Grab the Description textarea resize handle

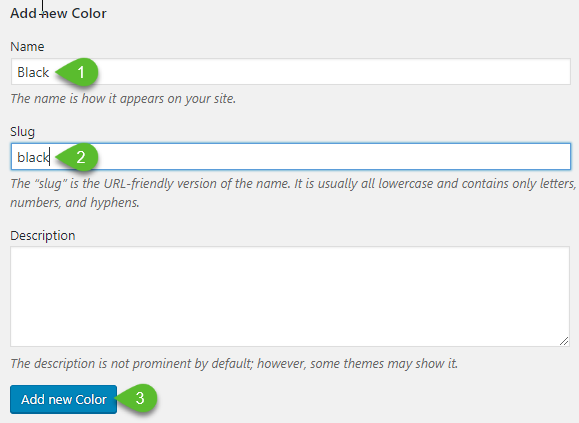[x=564, y=341]
